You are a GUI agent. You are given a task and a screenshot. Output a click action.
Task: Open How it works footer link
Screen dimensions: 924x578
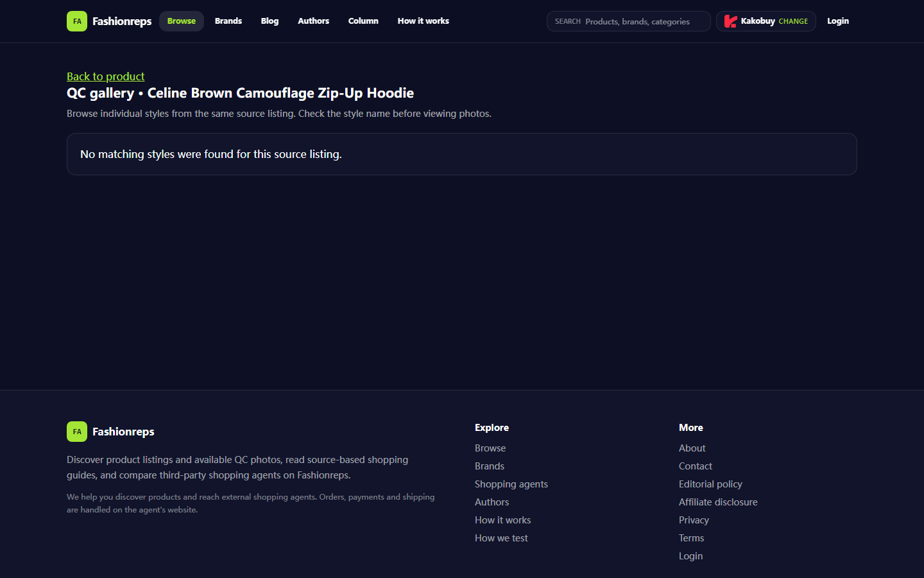pos(503,520)
